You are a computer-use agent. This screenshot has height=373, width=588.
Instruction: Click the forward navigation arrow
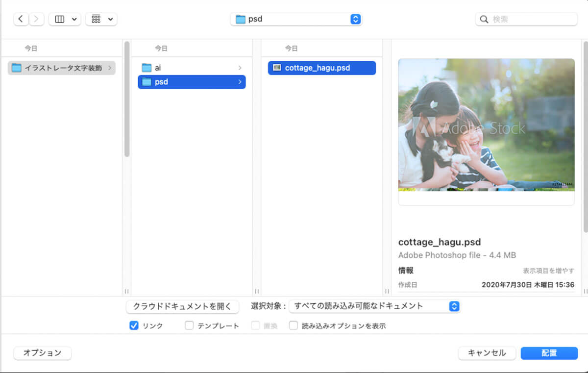(x=36, y=19)
